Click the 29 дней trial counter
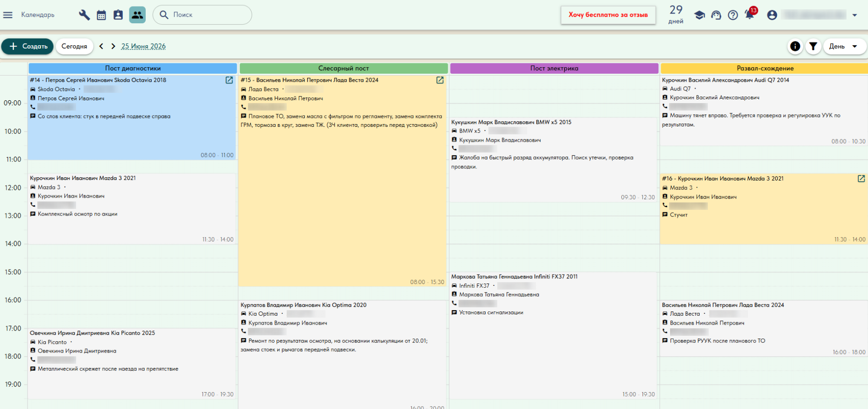 click(x=676, y=15)
